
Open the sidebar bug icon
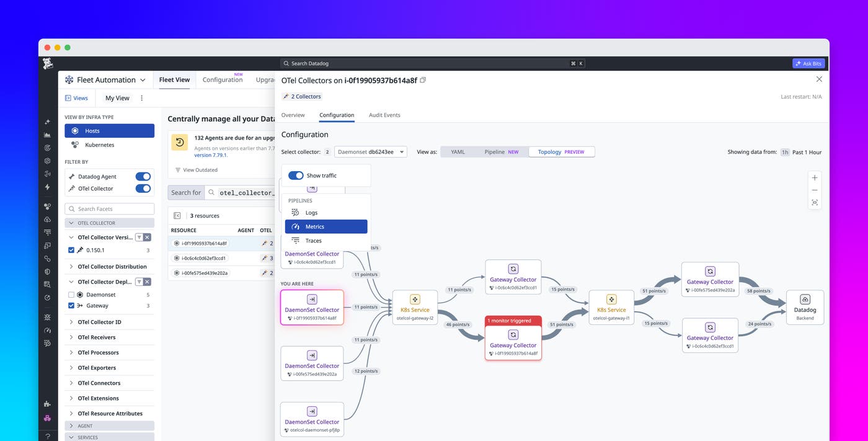click(x=48, y=317)
